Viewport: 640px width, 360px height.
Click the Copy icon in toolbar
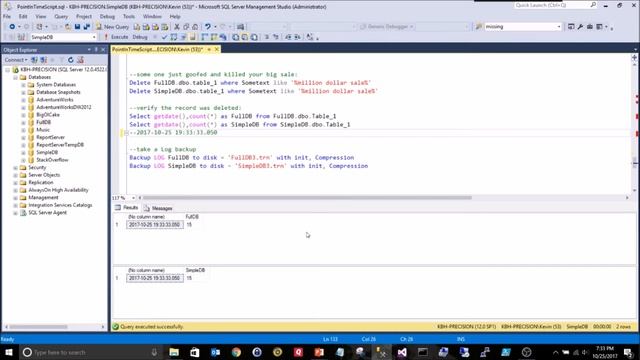point(186,27)
